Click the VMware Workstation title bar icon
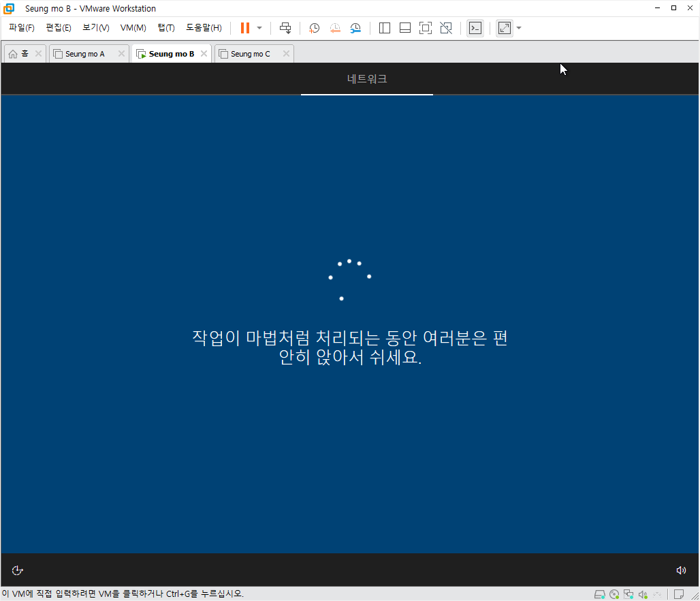Image resolution: width=700 pixels, height=601 pixels. point(9,8)
